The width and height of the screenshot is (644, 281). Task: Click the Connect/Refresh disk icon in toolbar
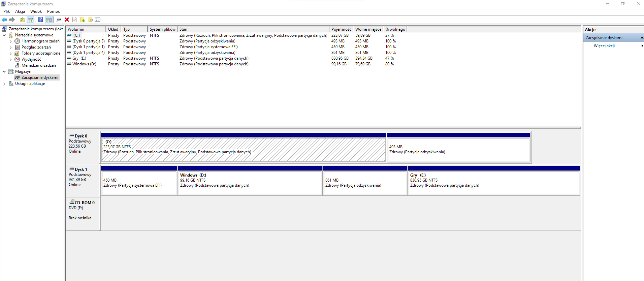click(x=59, y=20)
